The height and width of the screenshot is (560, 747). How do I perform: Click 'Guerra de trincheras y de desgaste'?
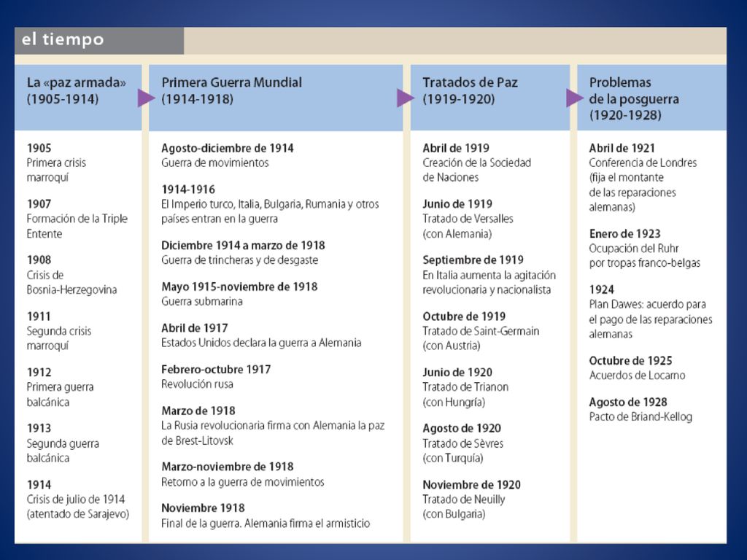pyautogui.click(x=239, y=260)
